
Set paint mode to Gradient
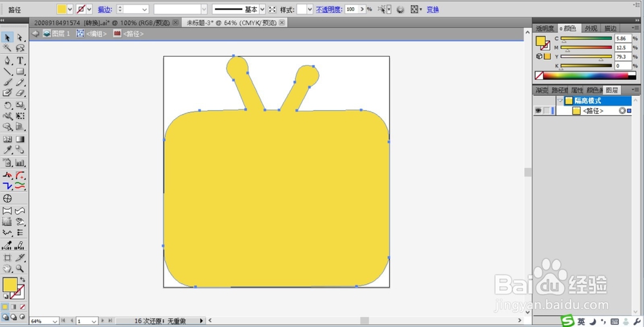[x=14, y=307]
